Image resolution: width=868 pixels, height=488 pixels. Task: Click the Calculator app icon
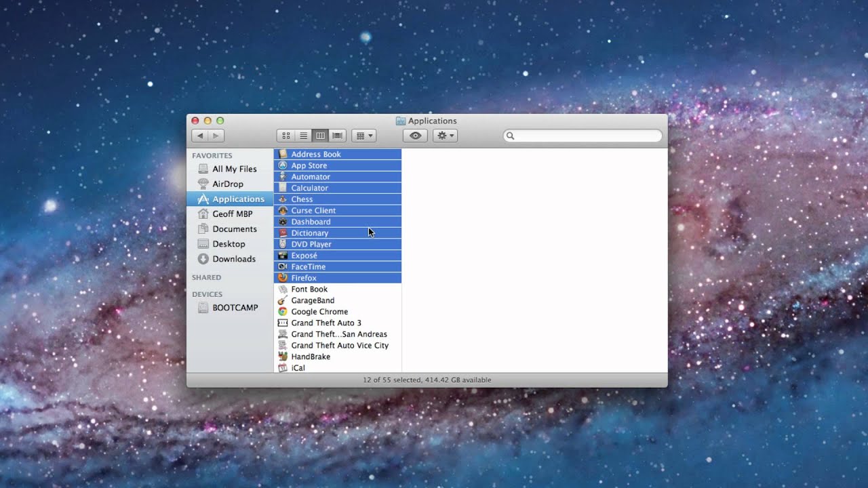[x=283, y=188]
